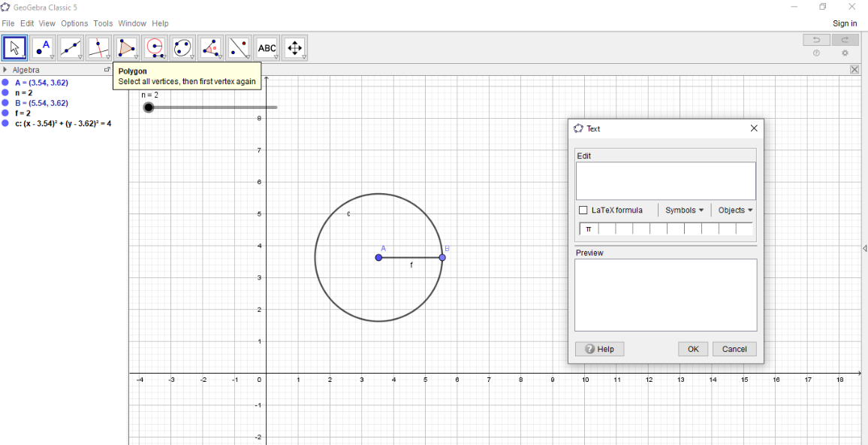Screen dimensions: 868x445
Task: Click Sign in
Action: click(845, 23)
